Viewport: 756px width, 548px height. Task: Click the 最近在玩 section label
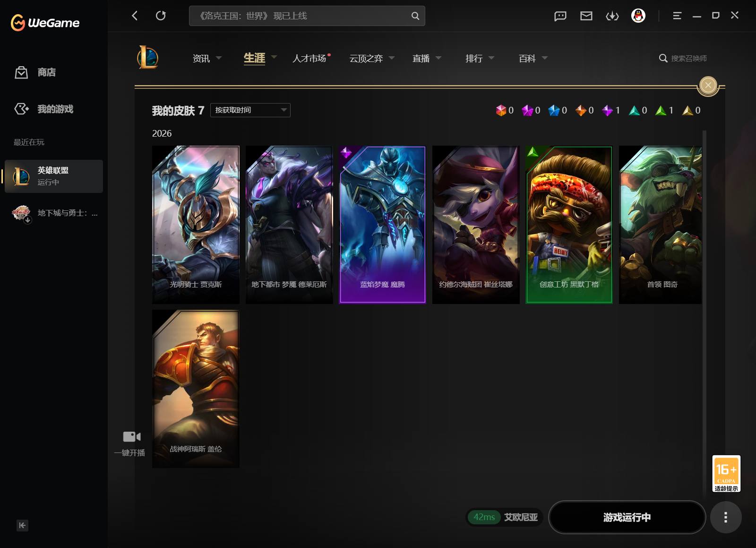[x=29, y=142]
